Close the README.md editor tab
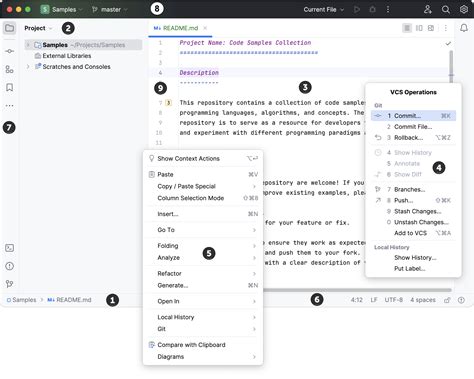Screen dimensions: 474x379 (205, 28)
